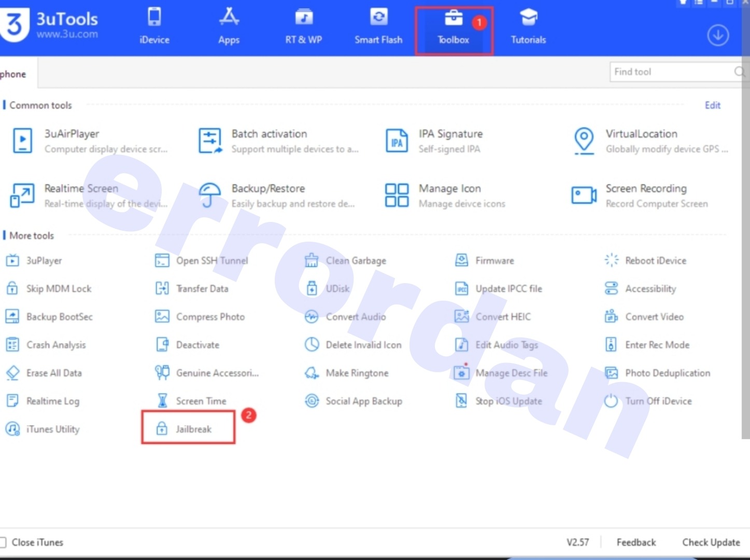Open the Firmware tool icon

(461, 260)
